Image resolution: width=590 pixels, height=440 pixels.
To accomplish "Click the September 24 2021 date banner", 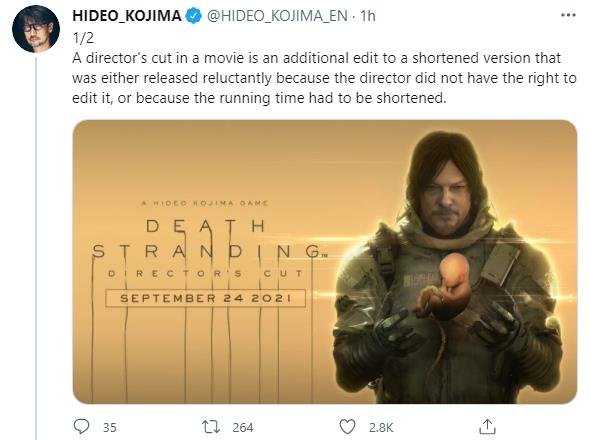I will (x=205, y=298).
